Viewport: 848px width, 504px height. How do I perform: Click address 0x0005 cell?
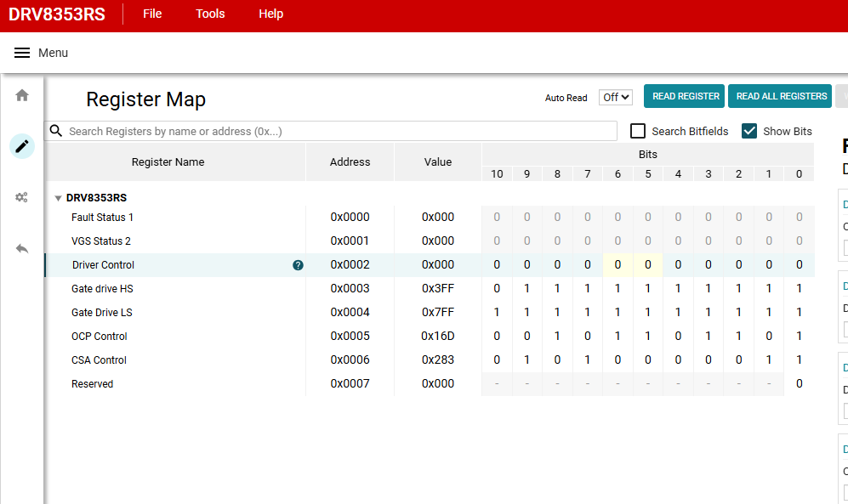350,336
